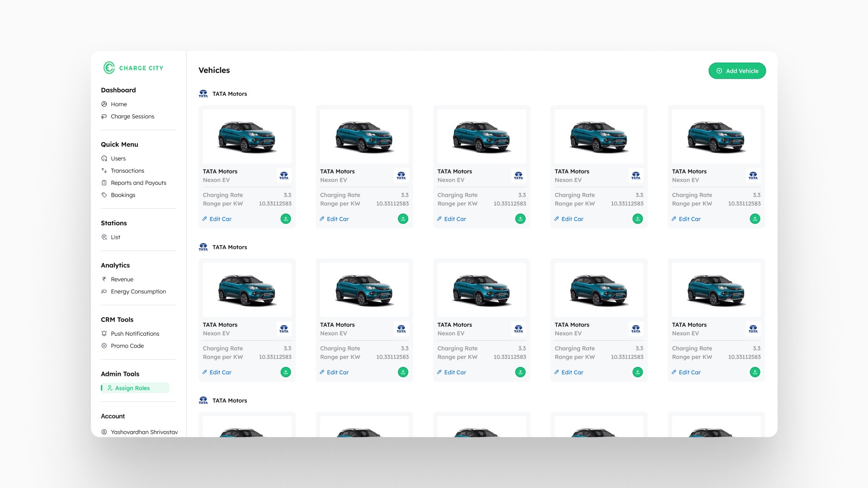This screenshot has width=868, height=488.
Task: Click the Promo Code icon in sidebar
Action: (x=104, y=346)
